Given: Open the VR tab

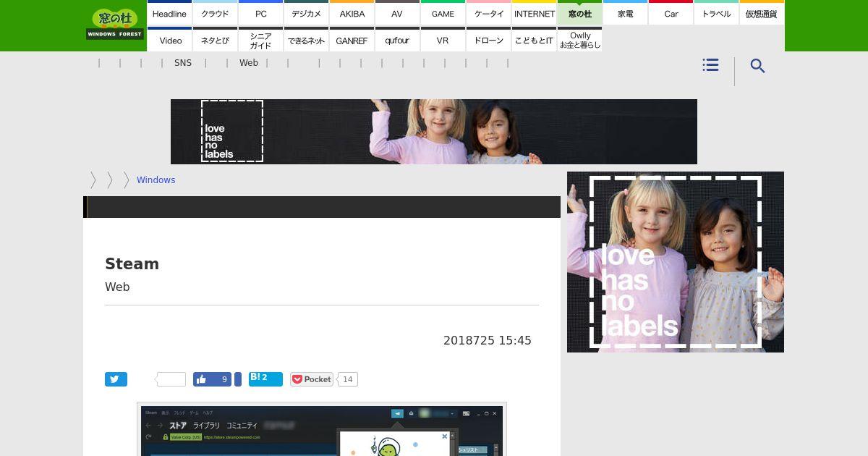Looking at the screenshot, I should pos(443,40).
